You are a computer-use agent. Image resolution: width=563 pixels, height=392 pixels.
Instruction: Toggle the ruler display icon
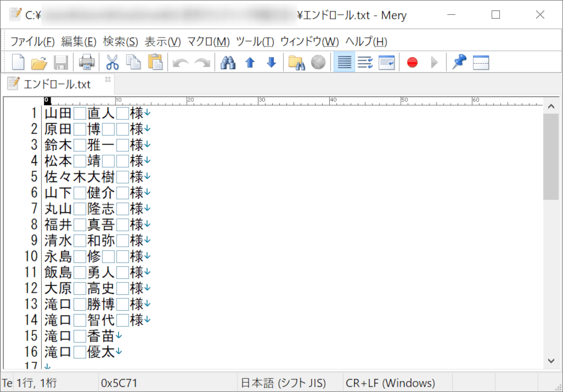click(x=481, y=62)
